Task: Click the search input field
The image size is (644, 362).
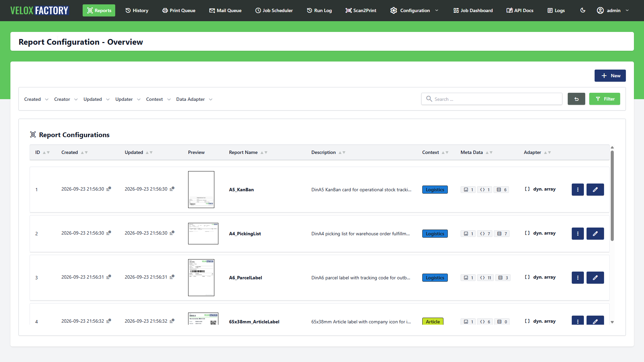Action: click(492, 99)
